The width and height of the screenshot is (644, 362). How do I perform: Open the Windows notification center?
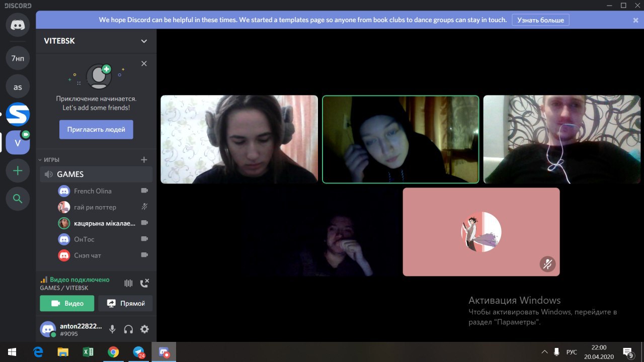click(x=628, y=352)
